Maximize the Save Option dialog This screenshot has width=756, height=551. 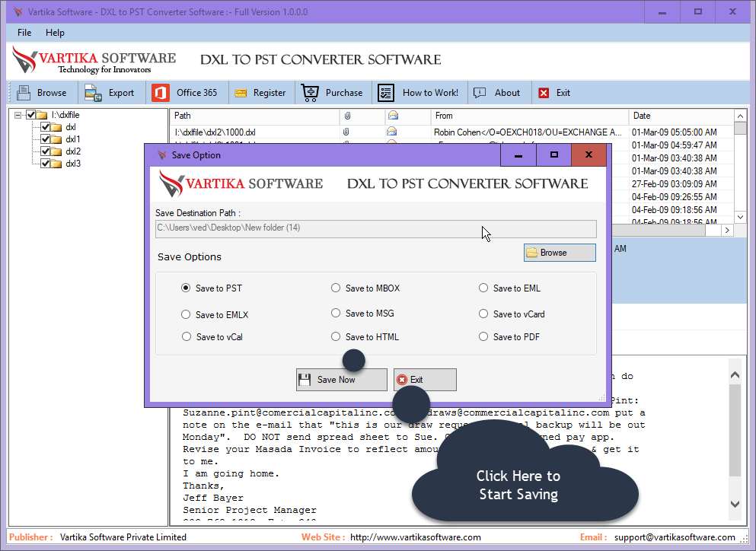tap(554, 154)
